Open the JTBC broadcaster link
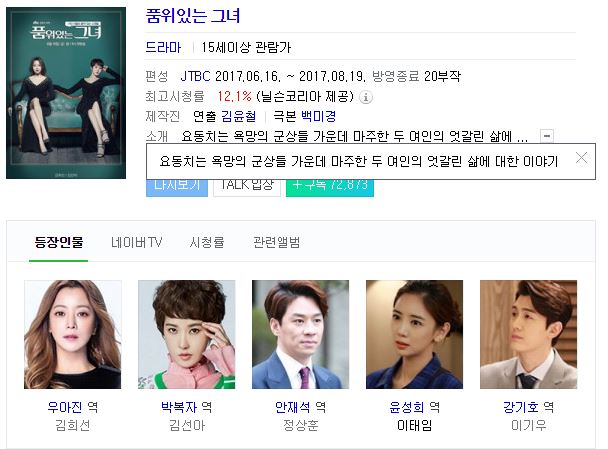608x449 pixels. click(x=195, y=76)
